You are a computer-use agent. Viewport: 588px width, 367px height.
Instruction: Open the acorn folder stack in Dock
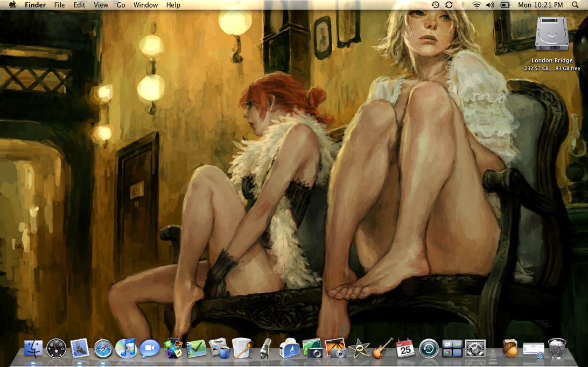[510, 348]
